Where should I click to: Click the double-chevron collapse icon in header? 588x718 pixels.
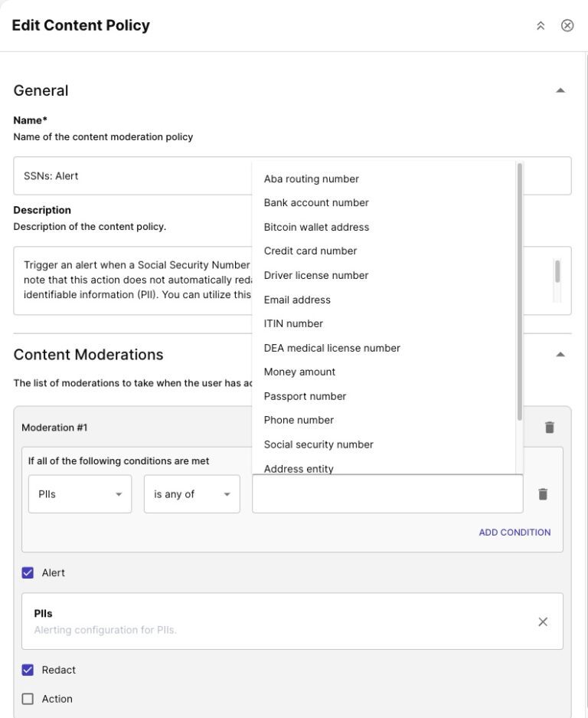[541, 25]
